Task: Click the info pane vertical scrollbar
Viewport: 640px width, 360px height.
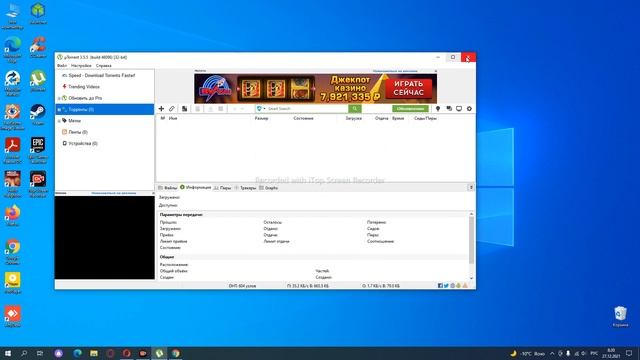Action: pyautogui.click(x=471, y=240)
